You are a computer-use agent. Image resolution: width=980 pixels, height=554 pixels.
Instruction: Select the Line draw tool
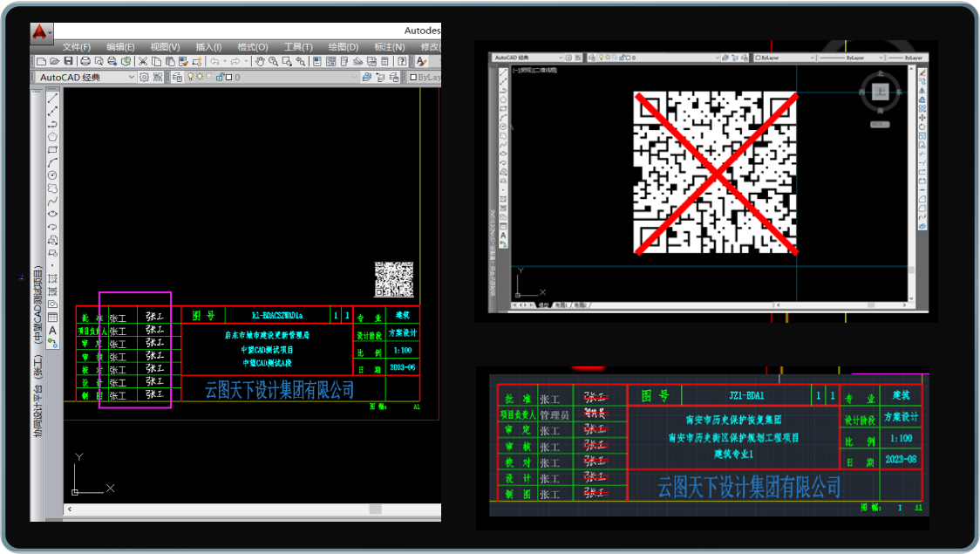[53, 99]
